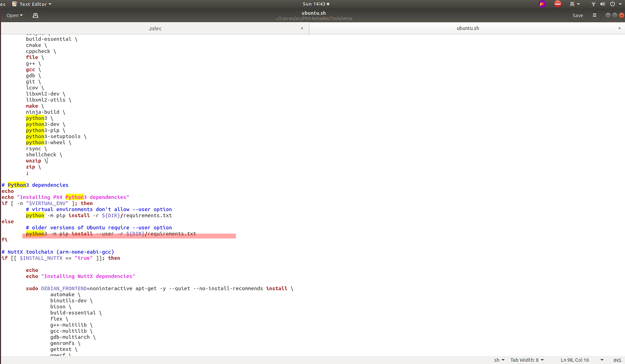The width and height of the screenshot is (625, 364).
Task: Click the volume icon in the top bar
Action: [602, 4]
